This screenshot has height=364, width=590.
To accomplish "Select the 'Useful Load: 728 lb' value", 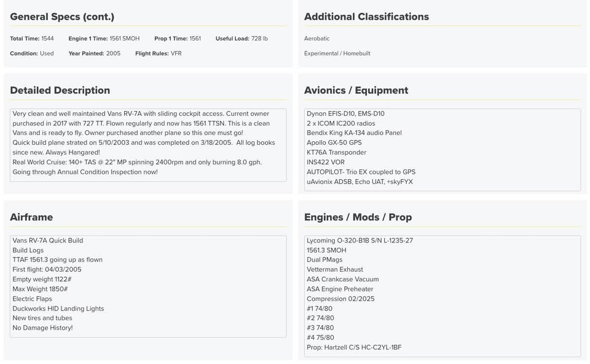I will click(x=242, y=39).
